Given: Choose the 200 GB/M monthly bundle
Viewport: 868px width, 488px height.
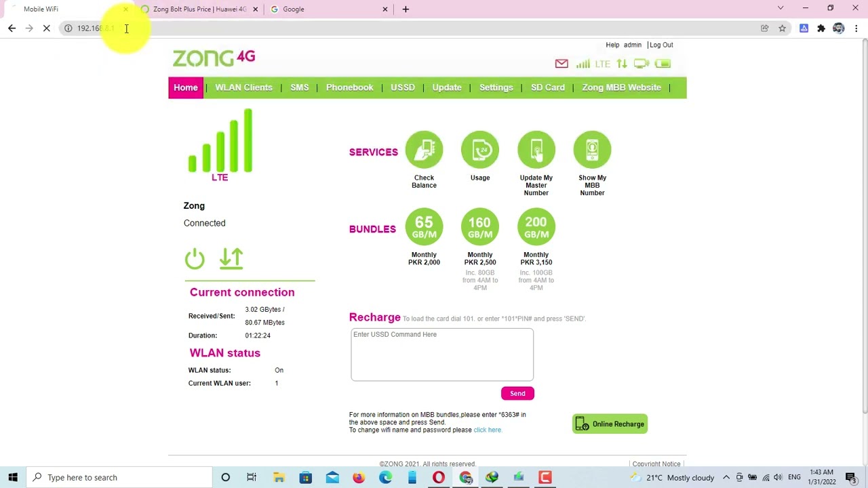Looking at the screenshot, I should 536,226.
